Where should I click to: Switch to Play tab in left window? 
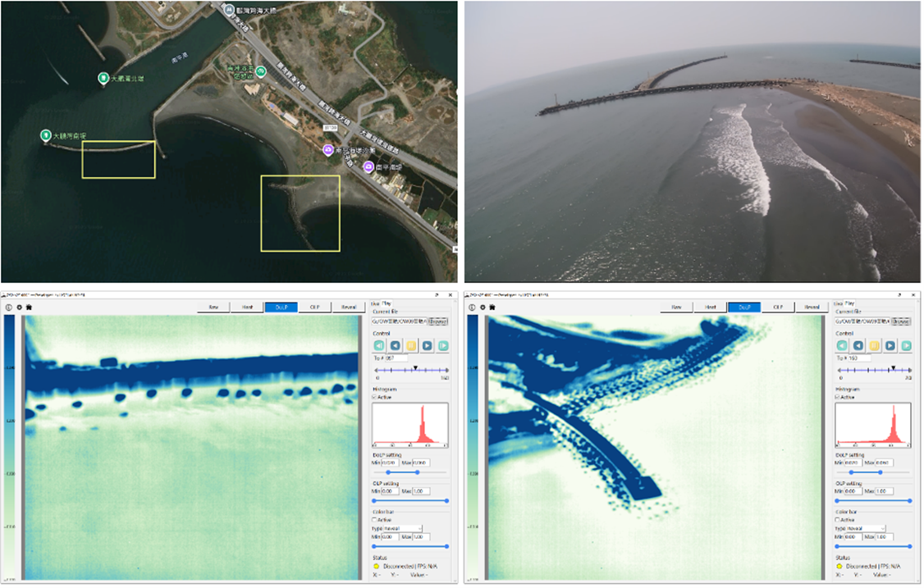387,303
